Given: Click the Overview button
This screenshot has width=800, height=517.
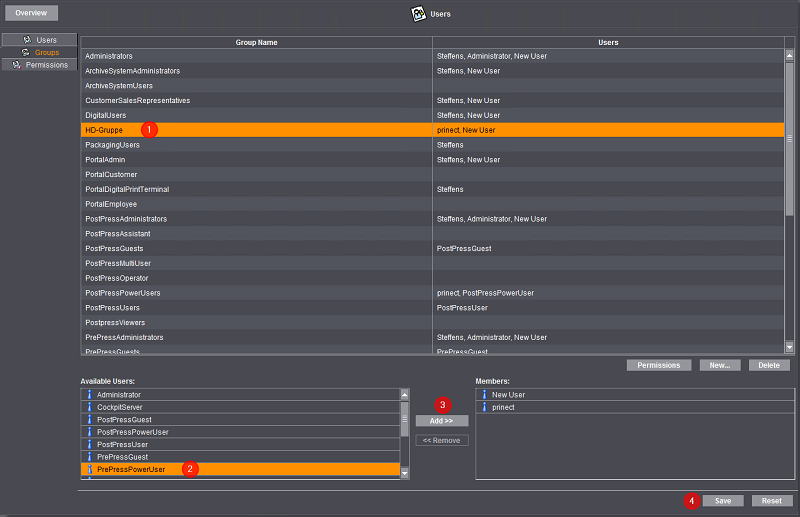Looking at the screenshot, I should [30, 14].
